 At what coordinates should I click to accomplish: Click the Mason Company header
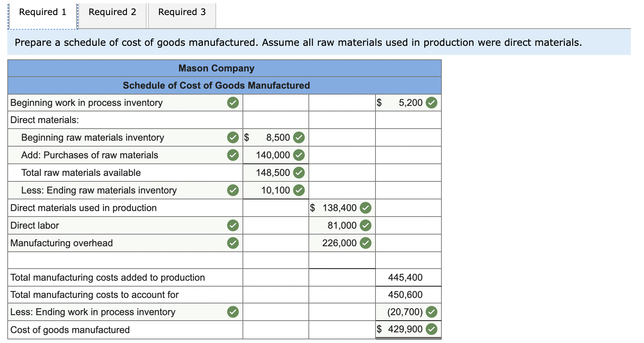point(216,69)
